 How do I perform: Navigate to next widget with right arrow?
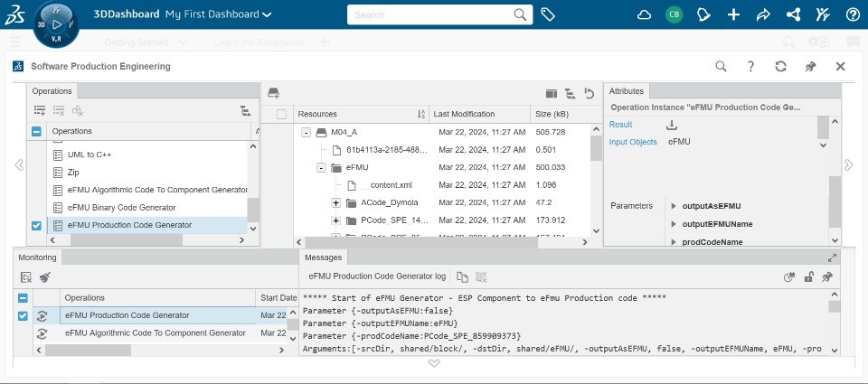848,164
